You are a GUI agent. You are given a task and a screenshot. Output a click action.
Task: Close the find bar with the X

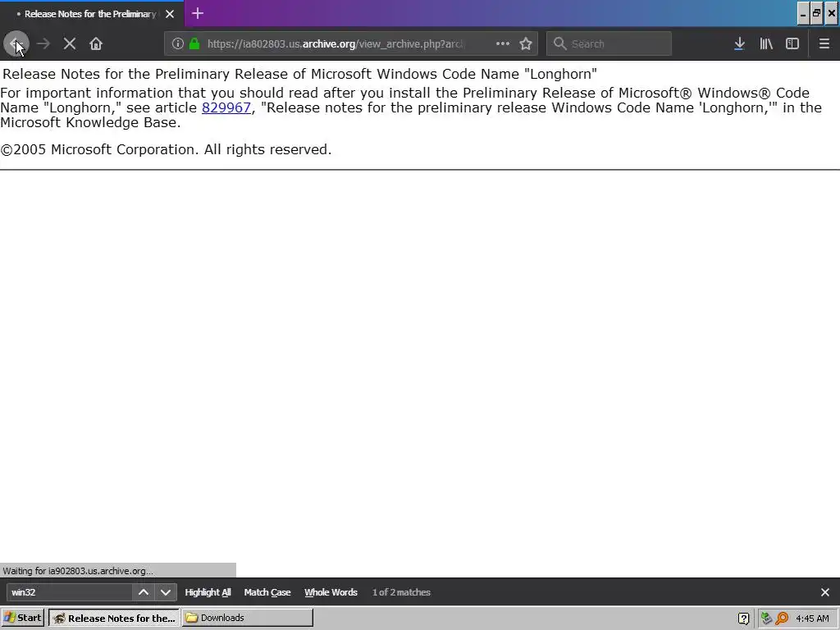[825, 592]
